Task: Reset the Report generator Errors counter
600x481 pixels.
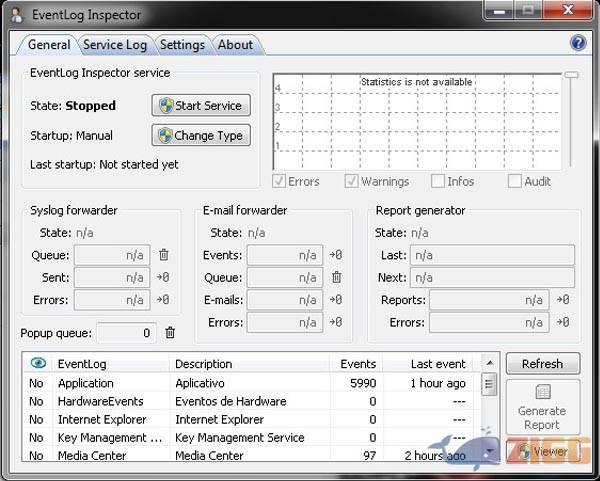Action: (x=562, y=322)
